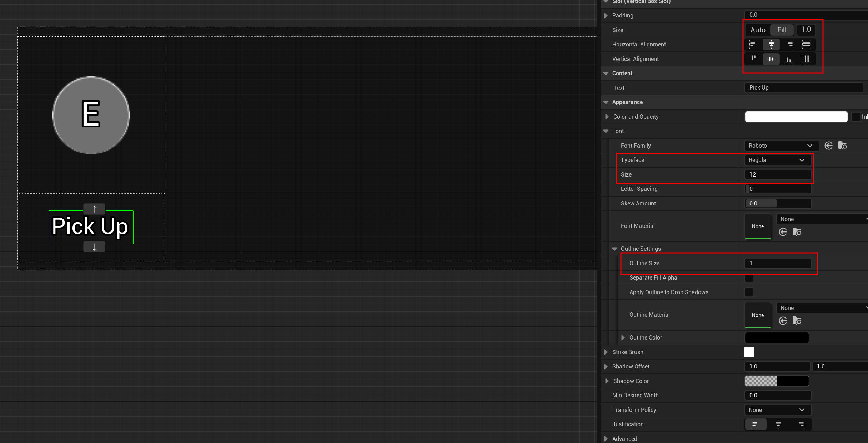Use selected asset for Font Family
868x443 pixels.
coord(829,146)
